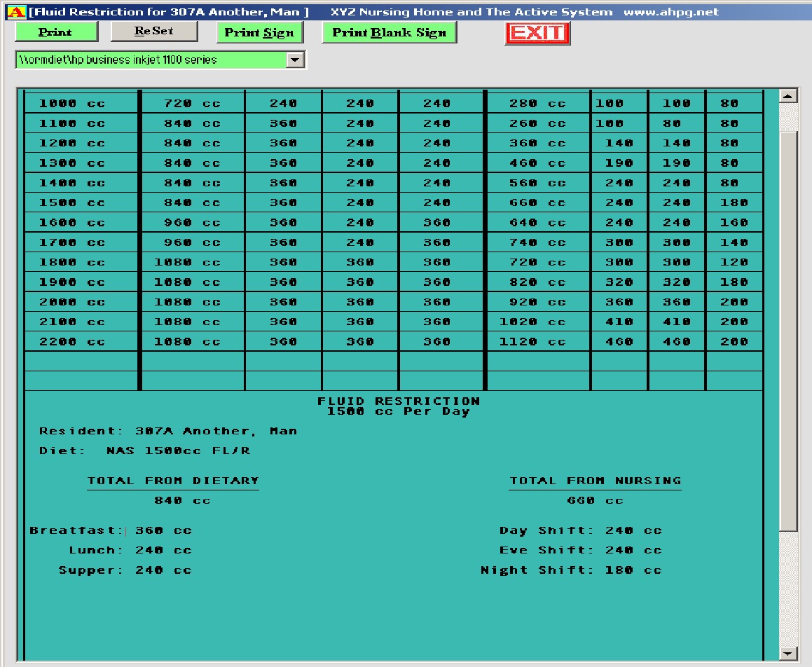Click the application icon in title bar
Screen dimensions: 812x667
[x=16, y=12]
